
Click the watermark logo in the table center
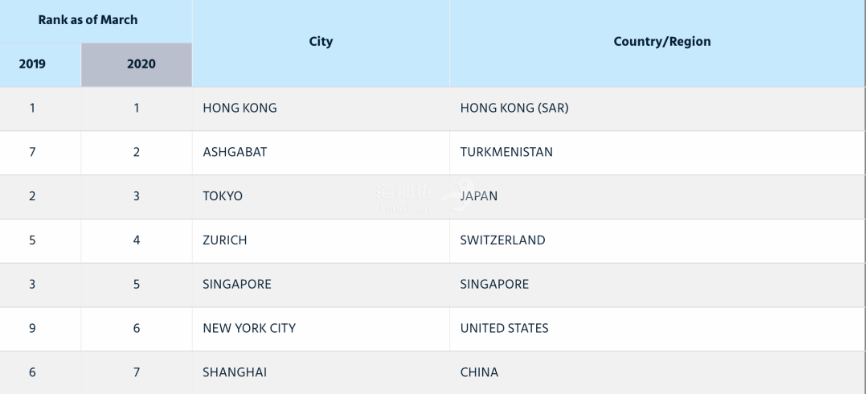coord(425,197)
